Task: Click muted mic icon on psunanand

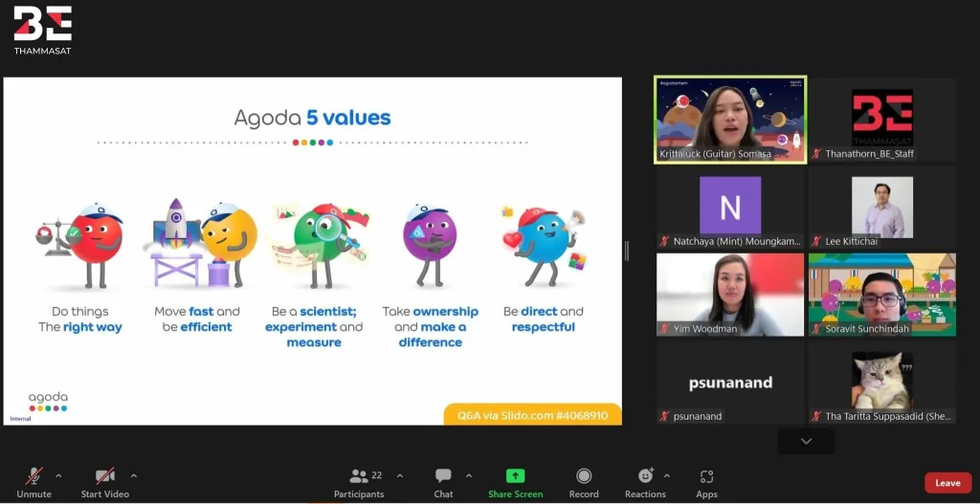Action: click(664, 416)
